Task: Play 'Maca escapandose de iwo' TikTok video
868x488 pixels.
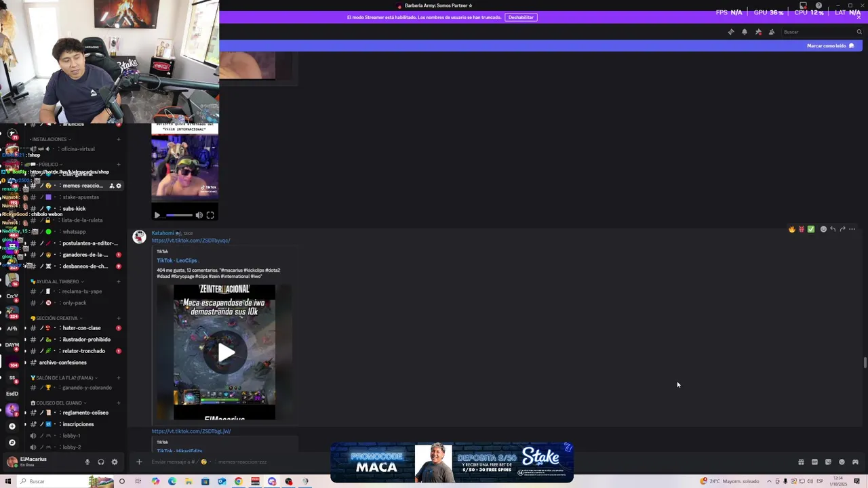Action: tap(226, 352)
